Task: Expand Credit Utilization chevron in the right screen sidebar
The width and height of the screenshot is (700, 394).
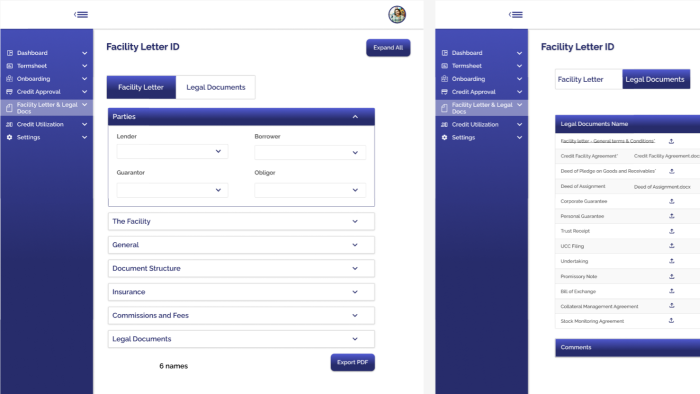Action: coord(519,124)
